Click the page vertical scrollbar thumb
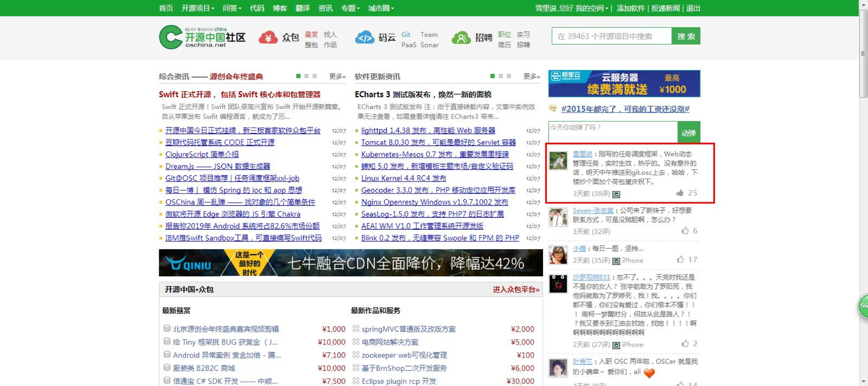 [863, 53]
